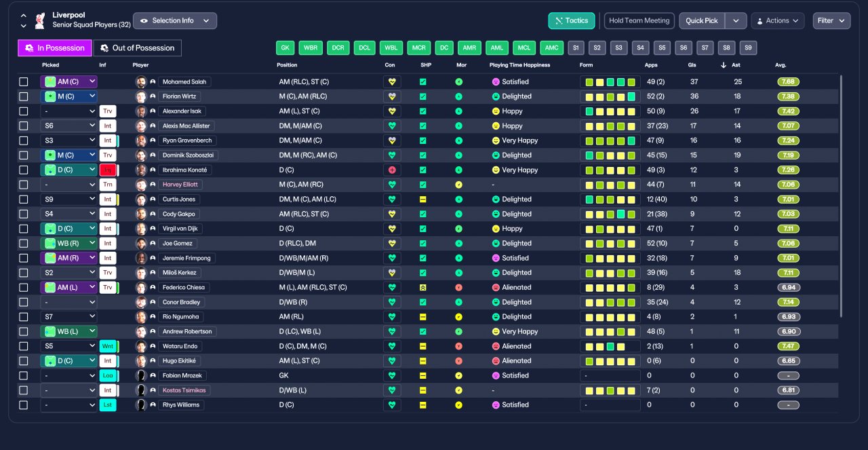The image size is (868, 450).
Task: Select the S1 substitute slot
Action: [x=576, y=48]
